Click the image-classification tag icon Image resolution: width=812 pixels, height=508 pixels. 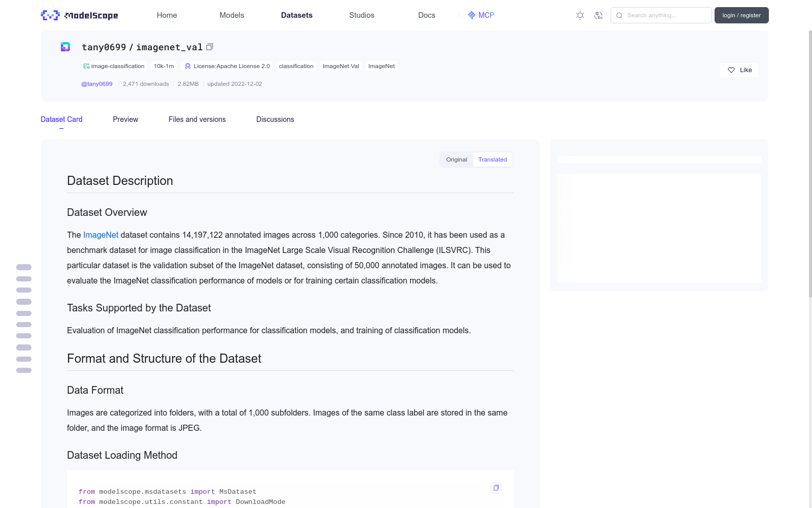tap(86, 66)
